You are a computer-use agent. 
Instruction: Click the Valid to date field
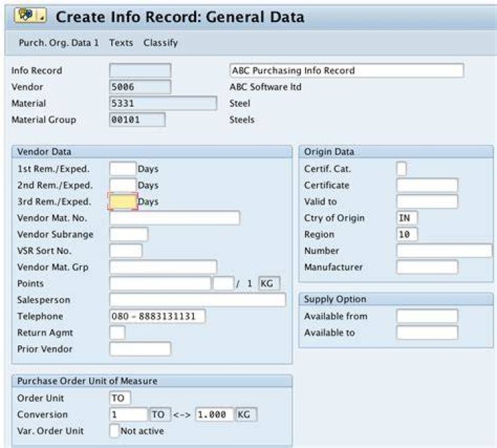click(427, 202)
